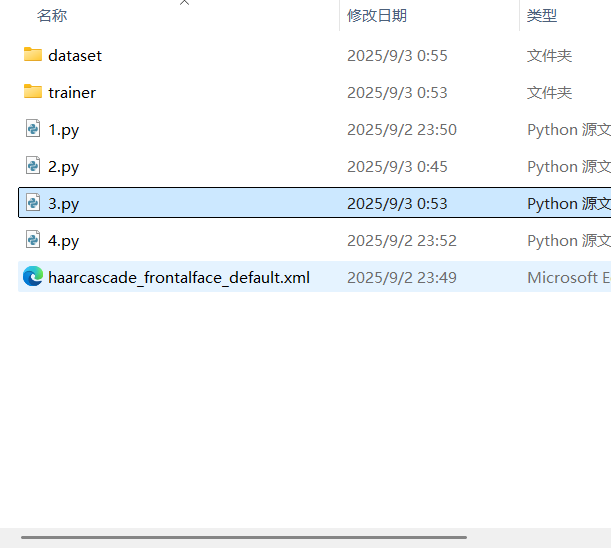Sort by 名称 column header
This screenshot has width=611, height=548.
52,16
